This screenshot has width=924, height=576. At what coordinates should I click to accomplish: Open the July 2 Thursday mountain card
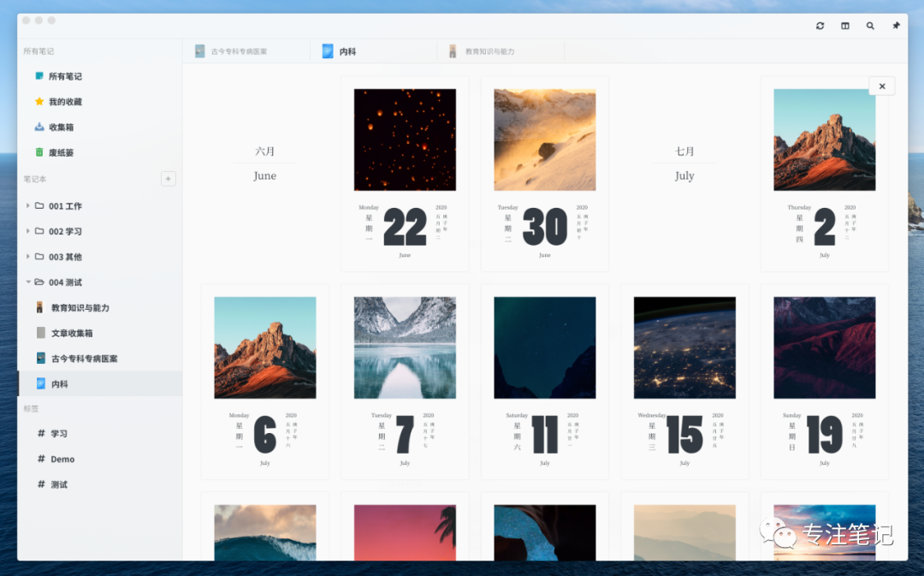tap(825, 174)
